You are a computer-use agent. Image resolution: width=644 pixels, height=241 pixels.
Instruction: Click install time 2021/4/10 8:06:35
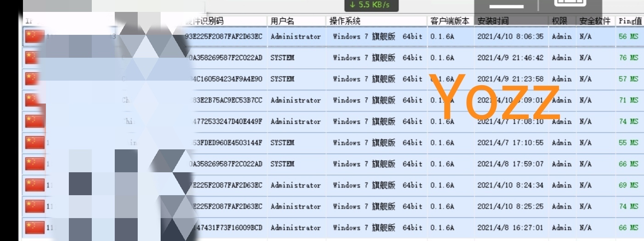[510, 37]
